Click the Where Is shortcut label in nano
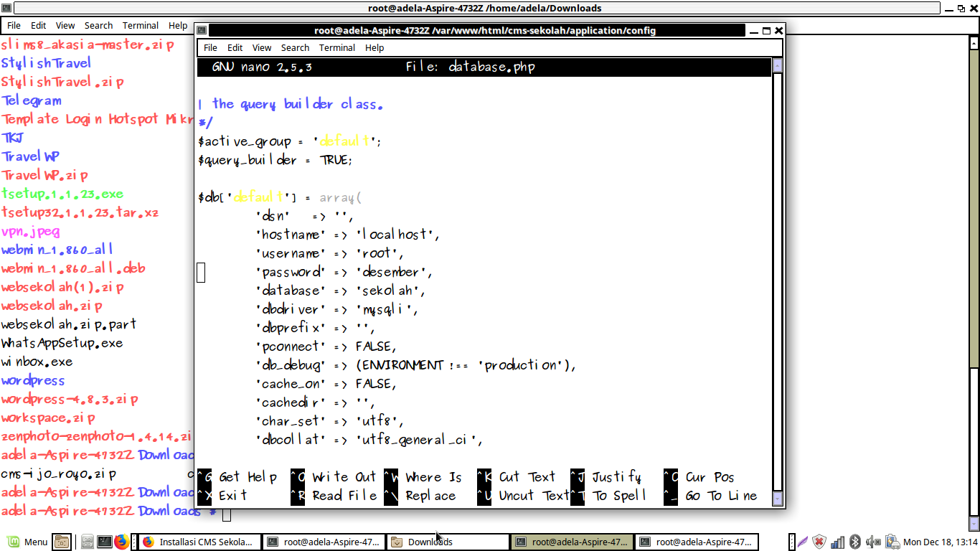The image size is (980, 551). click(434, 478)
